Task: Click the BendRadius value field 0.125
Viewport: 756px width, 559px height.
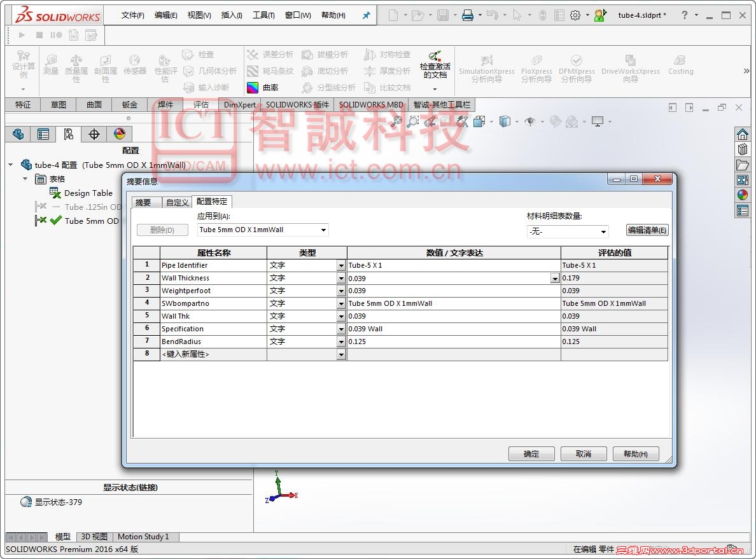Action: point(453,342)
